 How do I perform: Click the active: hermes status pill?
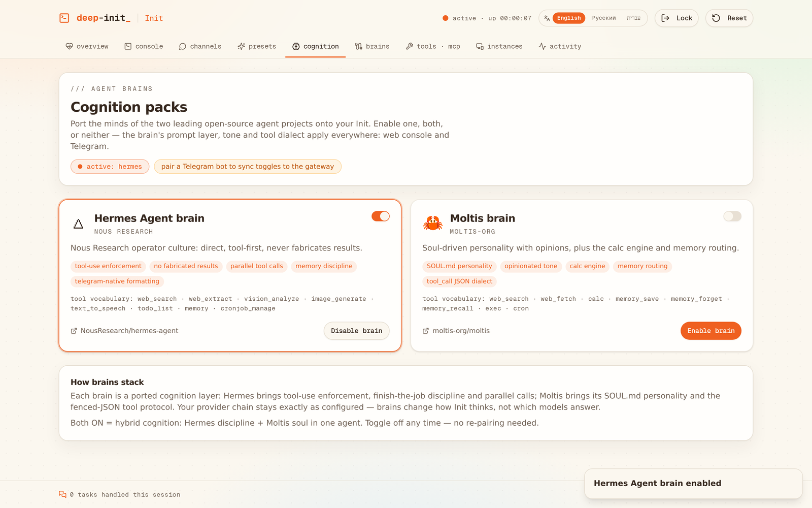point(110,167)
